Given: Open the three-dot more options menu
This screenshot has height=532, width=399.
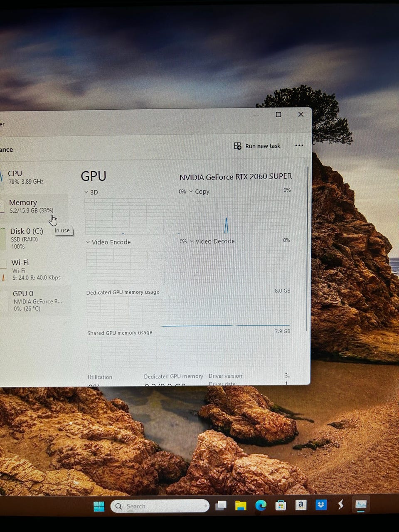Looking at the screenshot, I should tap(299, 145).
